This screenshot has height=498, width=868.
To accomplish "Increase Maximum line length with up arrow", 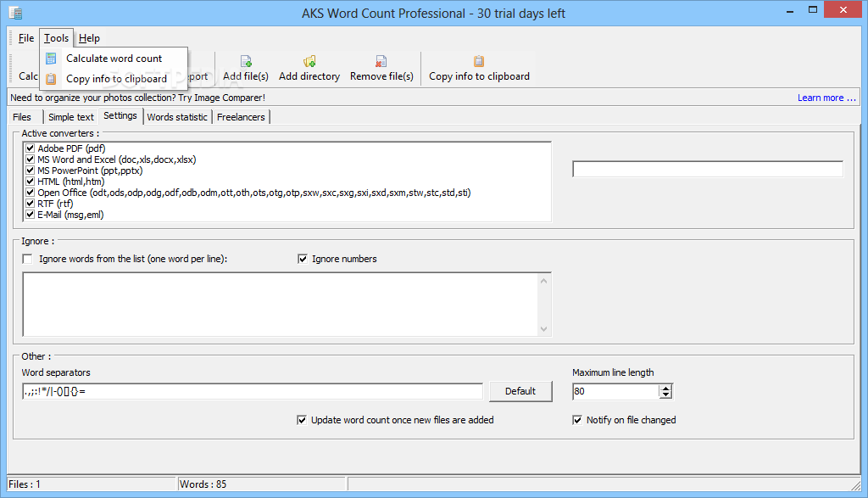I will coord(665,388).
